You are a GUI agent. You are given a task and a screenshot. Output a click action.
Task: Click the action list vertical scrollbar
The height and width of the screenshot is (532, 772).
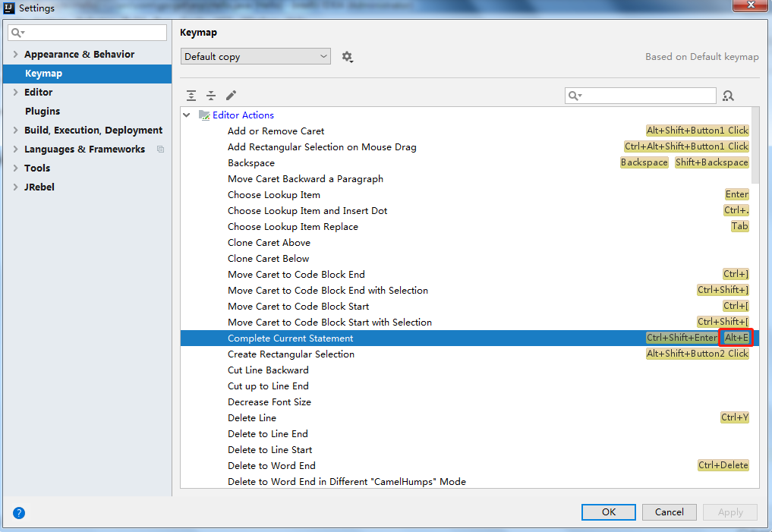(x=755, y=146)
